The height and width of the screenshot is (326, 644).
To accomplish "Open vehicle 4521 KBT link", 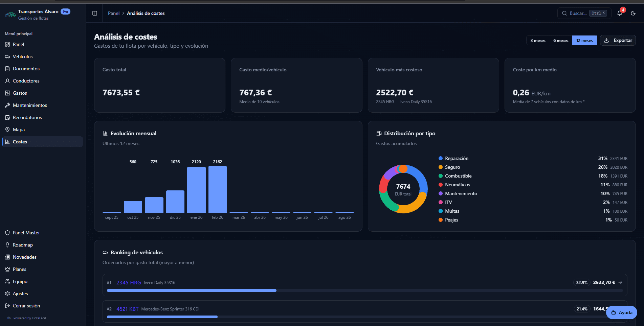I will click(128, 309).
